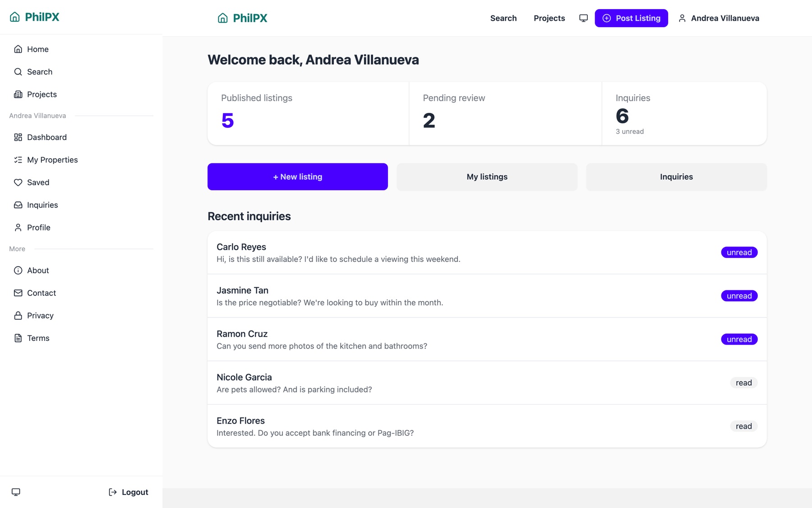Click the Post Listing button
Viewport: 812px width, 508px height.
pyautogui.click(x=631, y=18)
